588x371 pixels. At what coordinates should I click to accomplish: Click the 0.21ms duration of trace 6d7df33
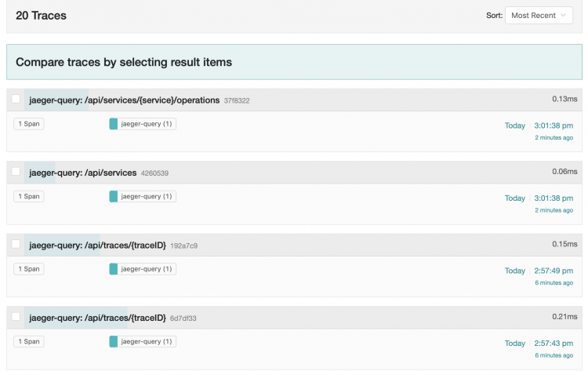[x=564, y=316]
